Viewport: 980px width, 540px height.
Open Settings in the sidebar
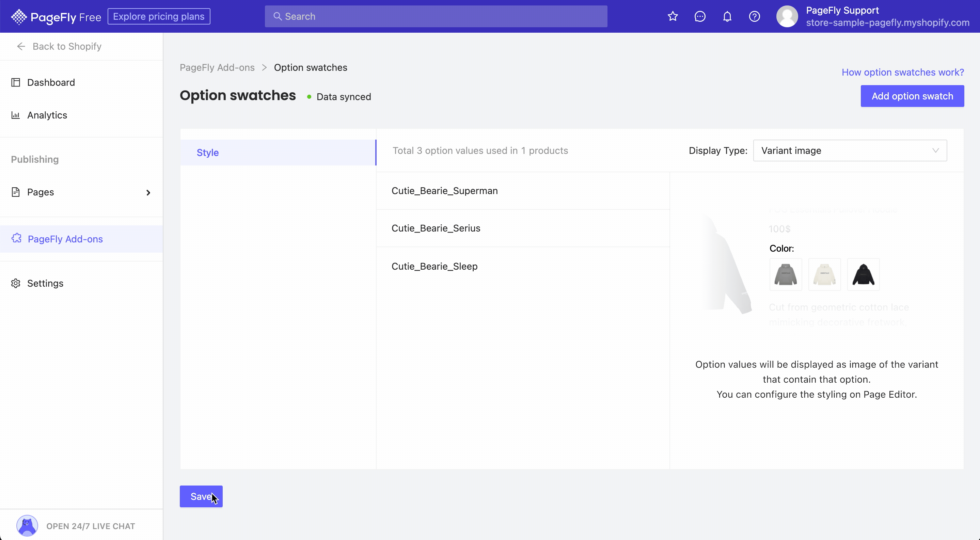pyautogui.click(x=81, y=283)
